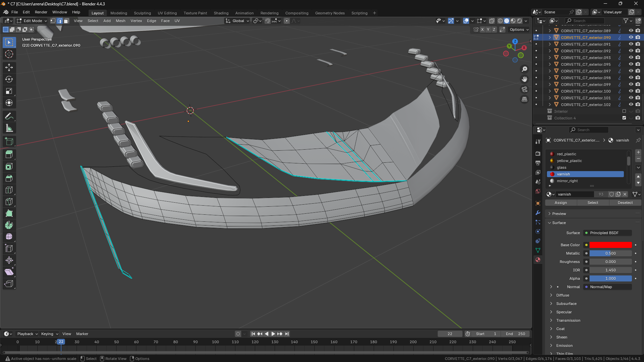Expand CORVETTE_C7_exterior.091 tree item

click(550, 44)
